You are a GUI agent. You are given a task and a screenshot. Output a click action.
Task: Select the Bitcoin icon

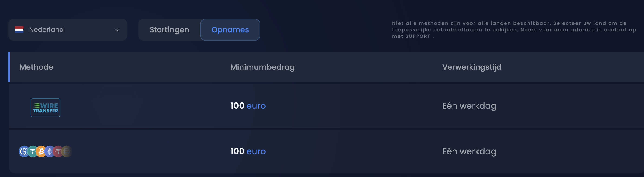(41, 151)
